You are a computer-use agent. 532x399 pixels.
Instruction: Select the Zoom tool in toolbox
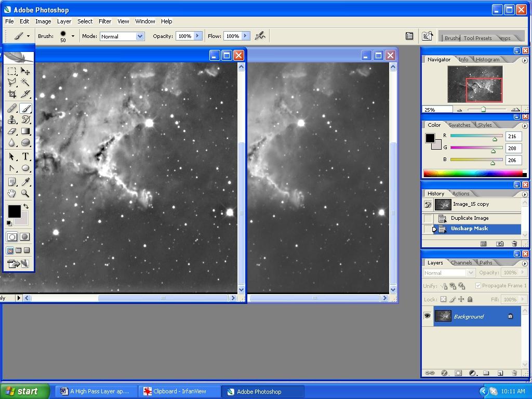(x=25, y=193)
